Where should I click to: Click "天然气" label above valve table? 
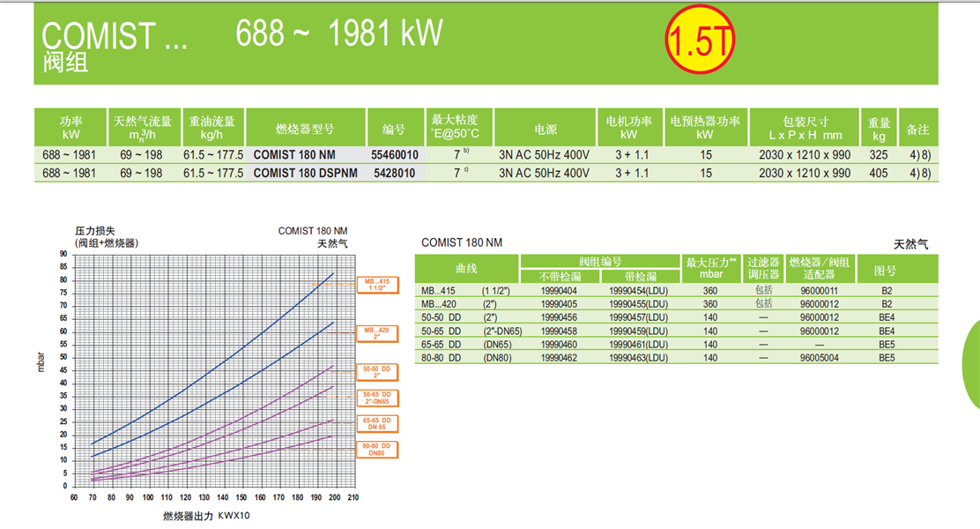coord(910,244)
